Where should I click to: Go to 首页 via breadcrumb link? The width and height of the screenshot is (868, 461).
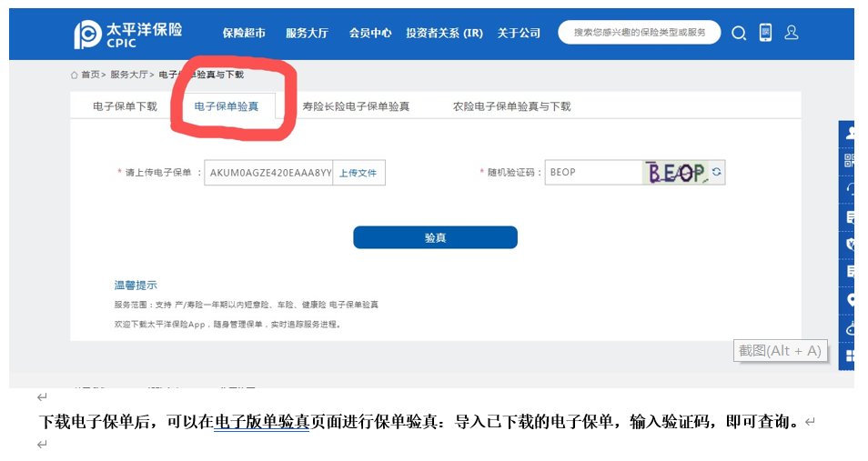(x=89, y=75)
